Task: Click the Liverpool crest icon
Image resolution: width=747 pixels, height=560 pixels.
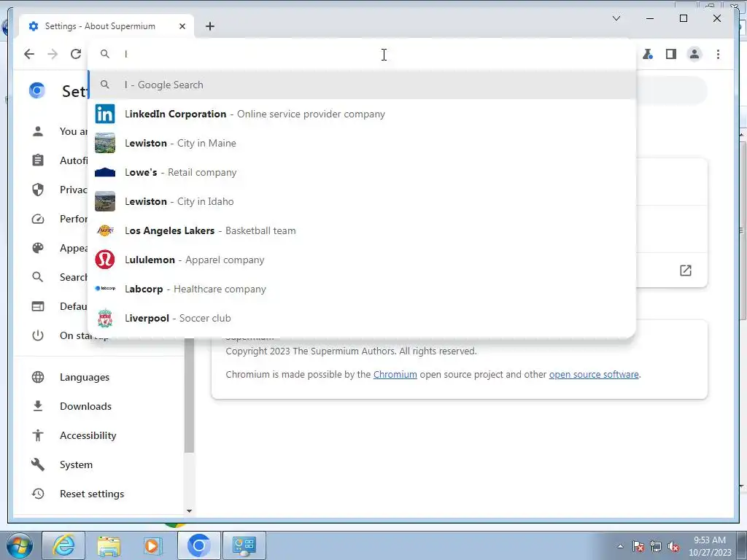Action: coord(105,318)
